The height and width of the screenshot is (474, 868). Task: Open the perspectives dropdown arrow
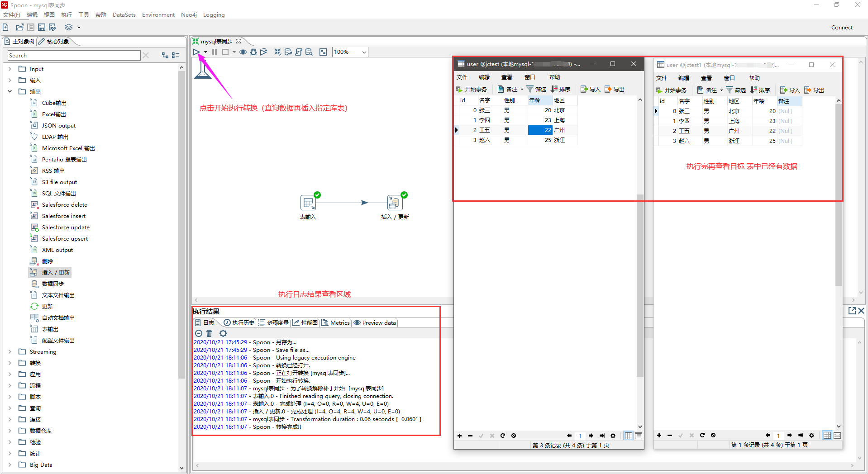[79, 27]
